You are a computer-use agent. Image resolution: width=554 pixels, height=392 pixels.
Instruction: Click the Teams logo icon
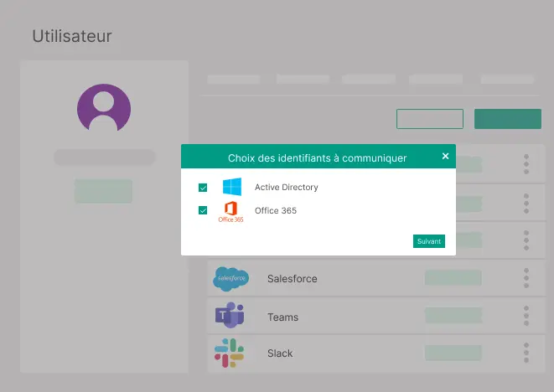(230, 315)
